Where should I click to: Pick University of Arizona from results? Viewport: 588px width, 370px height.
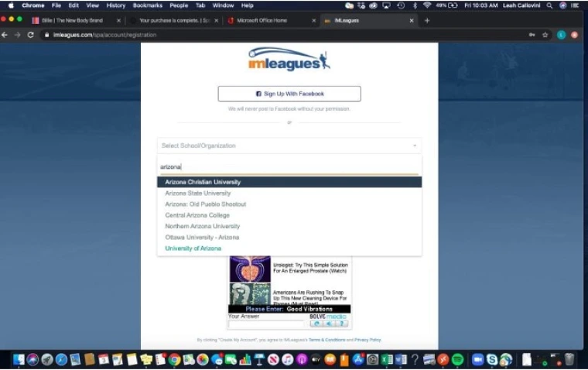289,248
